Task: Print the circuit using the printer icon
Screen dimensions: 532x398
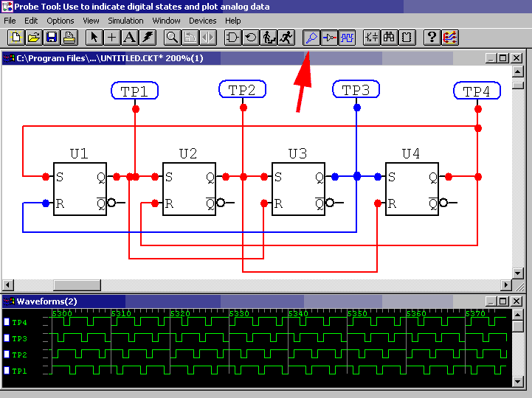Action: [x=69, y=38]
